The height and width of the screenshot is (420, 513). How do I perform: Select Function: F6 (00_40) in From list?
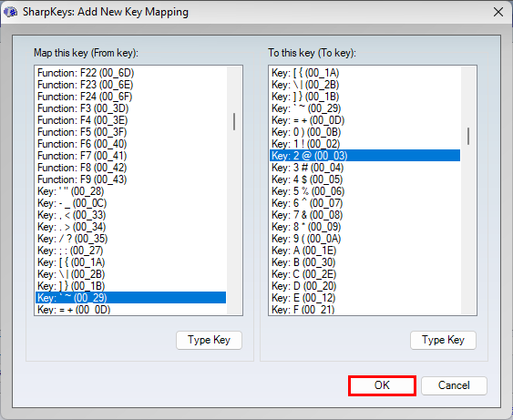pos(131,144)
